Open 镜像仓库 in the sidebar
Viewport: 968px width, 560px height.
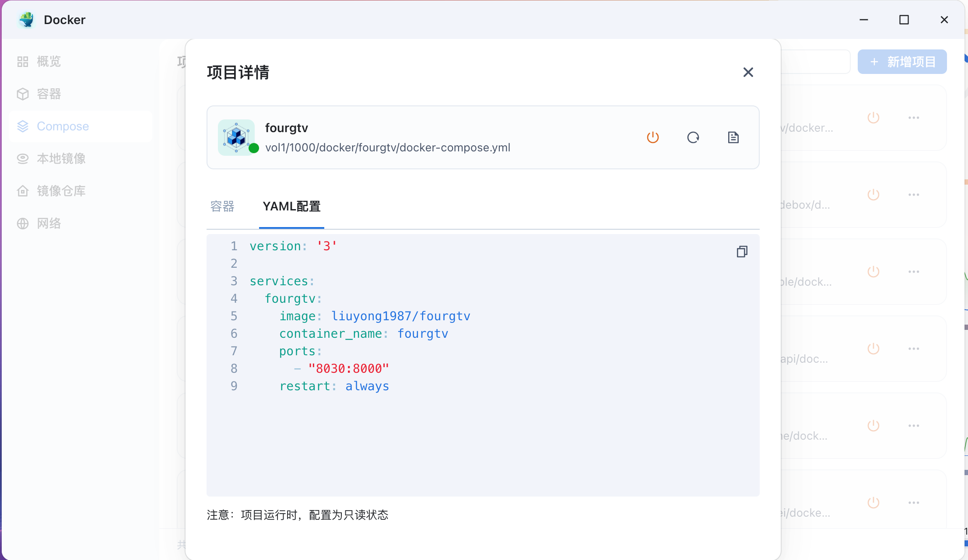click(81, 191)
